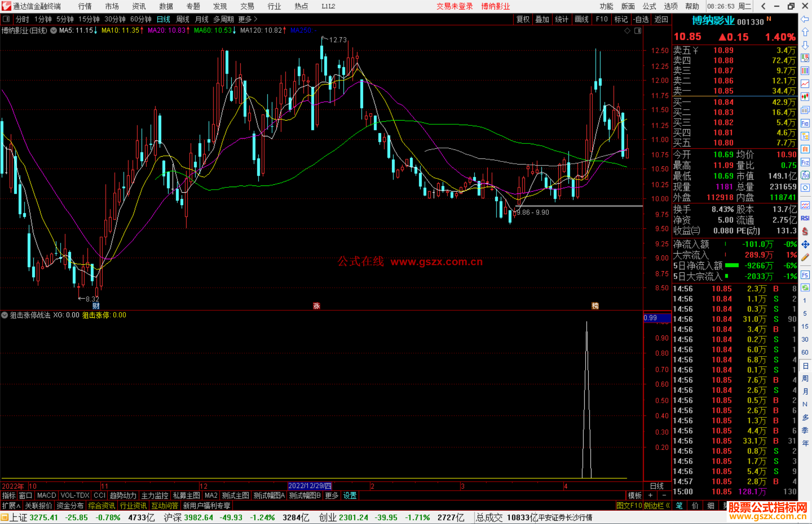Switch to 30-minute period in right sidebar
The height and width of the screenshot is (524, 812).
(x=804, y=339)
